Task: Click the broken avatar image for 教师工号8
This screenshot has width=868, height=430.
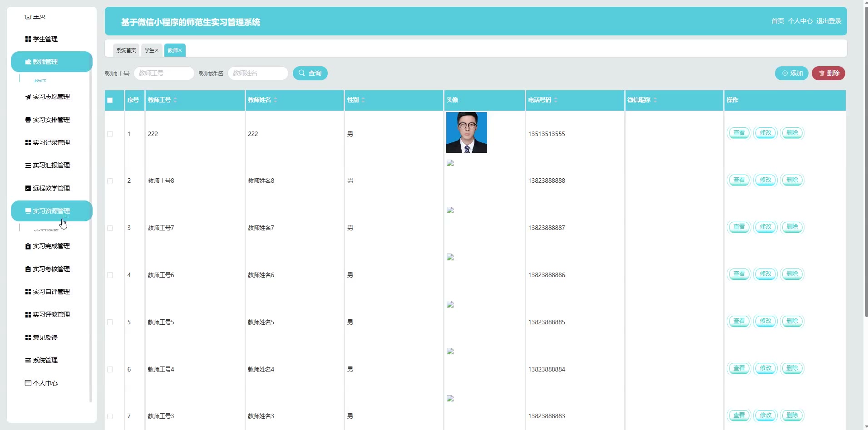Action: (450, 163)
